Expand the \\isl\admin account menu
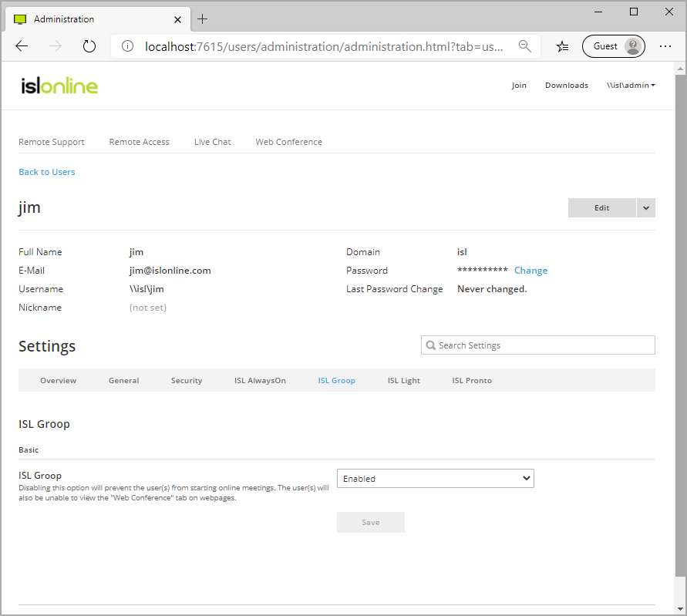Viewport: 687px width, 616px height. pyautogui.click(x=631, y=85)
